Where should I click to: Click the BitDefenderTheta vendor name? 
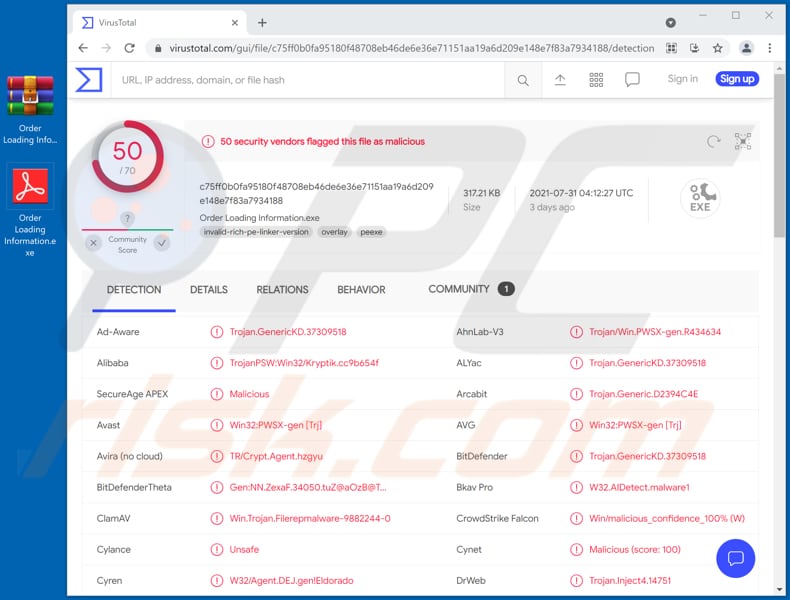134,488
